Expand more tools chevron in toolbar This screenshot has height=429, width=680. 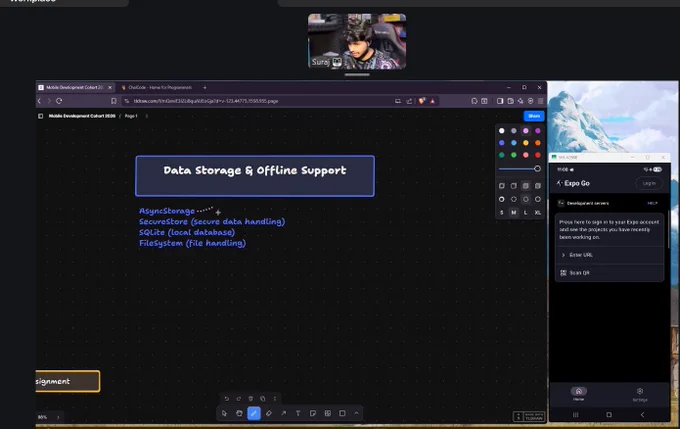coord(356,413)
